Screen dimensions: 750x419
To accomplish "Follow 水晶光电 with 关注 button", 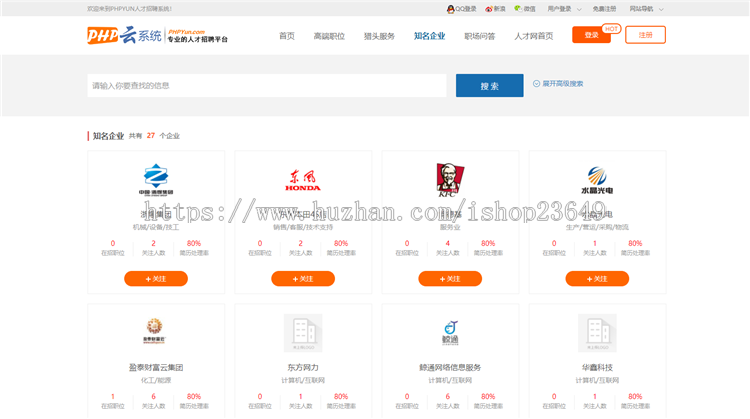I will tap(597, 279).
